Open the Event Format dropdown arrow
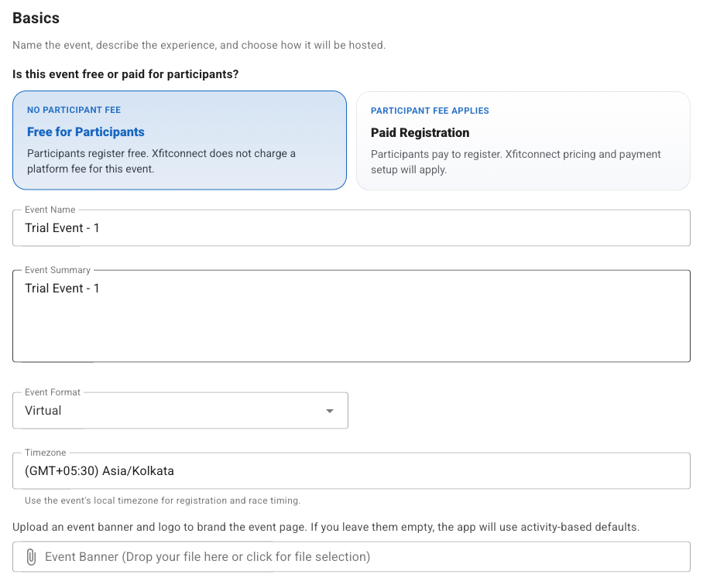This screenshot has height=588, width=703. click(330, 411)
